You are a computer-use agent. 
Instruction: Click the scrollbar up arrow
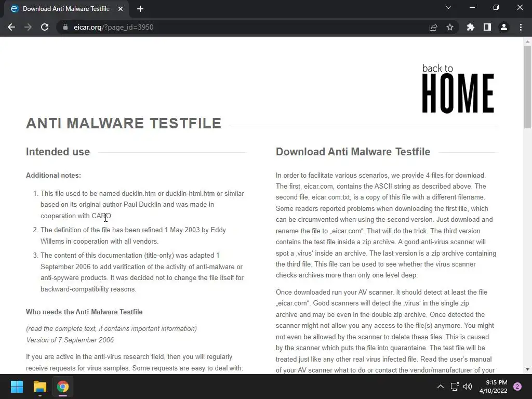tap(527, 42)
